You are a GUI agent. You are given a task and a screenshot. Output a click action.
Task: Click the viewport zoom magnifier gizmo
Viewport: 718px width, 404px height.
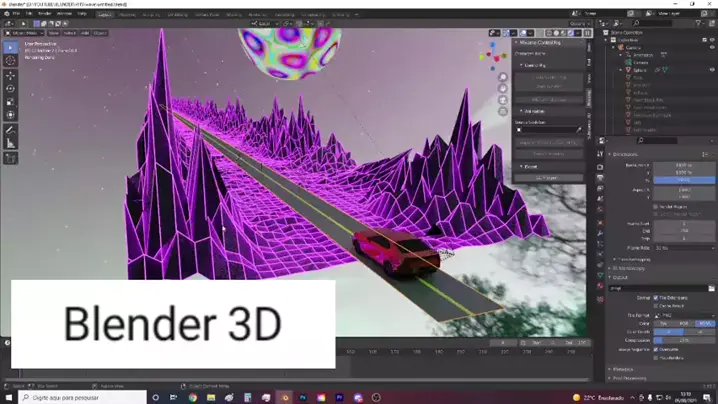[503, 77]
